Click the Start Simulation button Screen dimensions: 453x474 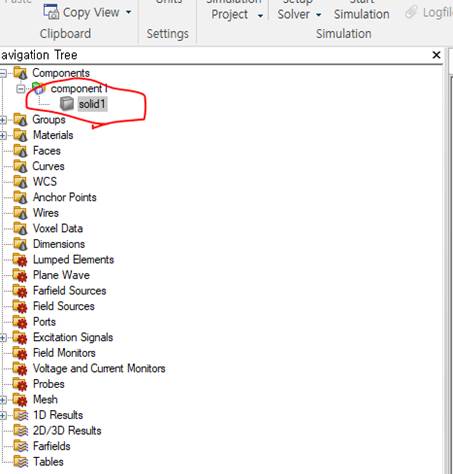pyautogui.click(x=362, y=10)
